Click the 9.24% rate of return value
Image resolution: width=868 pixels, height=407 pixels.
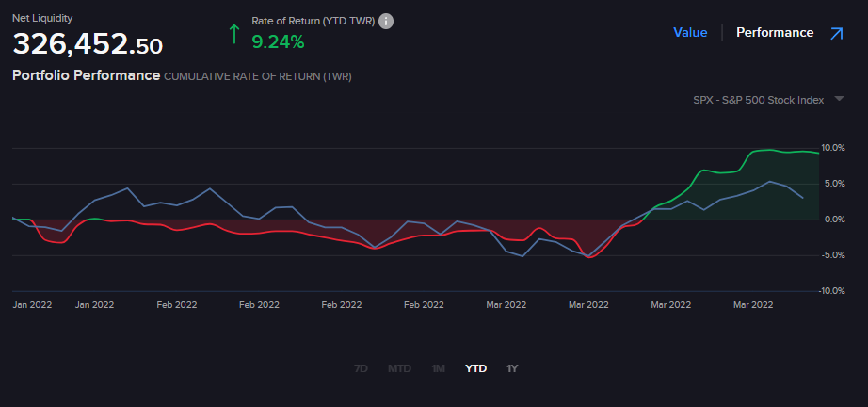(278, 41)
